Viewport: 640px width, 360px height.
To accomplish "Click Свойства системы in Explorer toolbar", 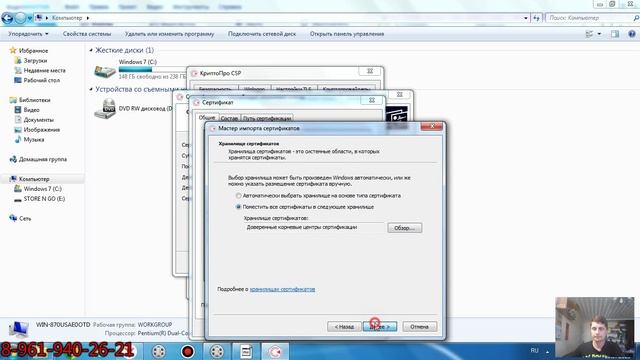I will pos(87,34).
